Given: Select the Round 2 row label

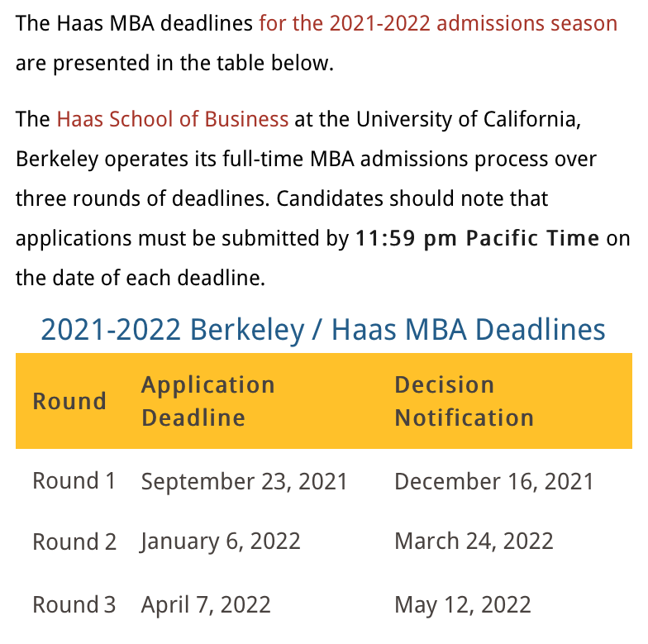Looking at the screenshot, I should (x=74, y=541).
